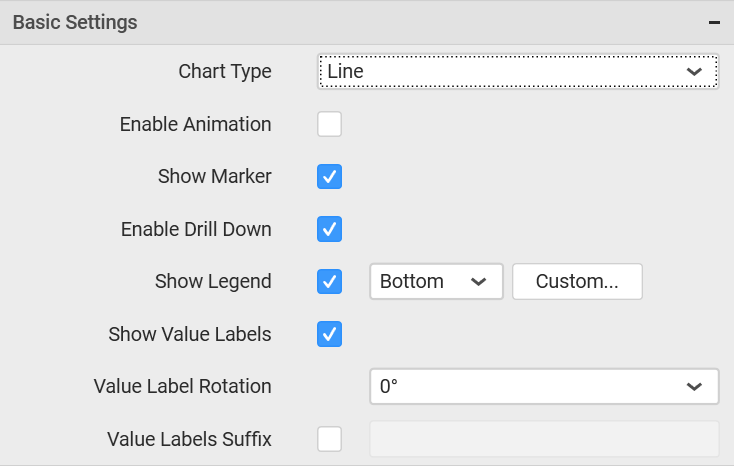Open the Custom... legend settings button
Image resolution: width=734 pixels, height=466 pixels.
coord(577,281)
